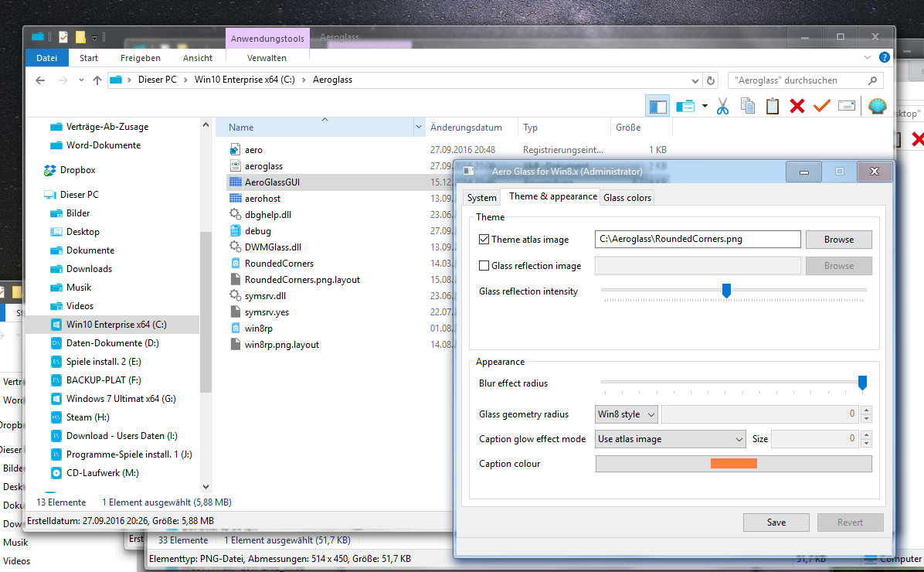
Task: Open the Glass geometry radius dropdown
Action: [627, 414]
